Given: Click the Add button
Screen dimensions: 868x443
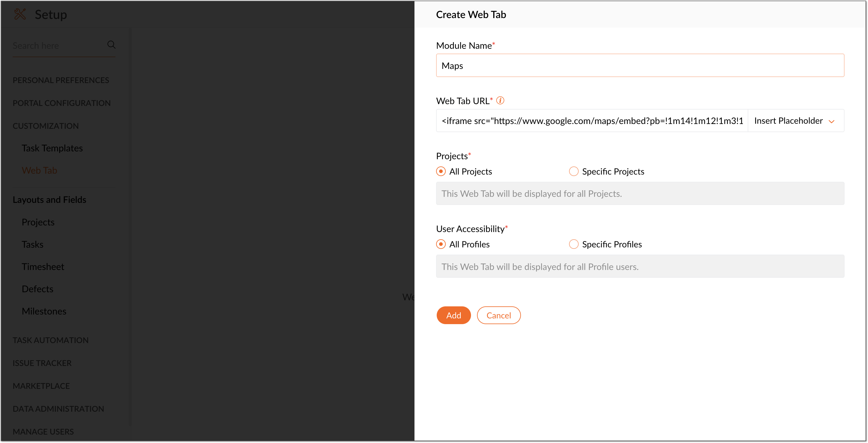Looking at the screenshot, I should (454, 315).
